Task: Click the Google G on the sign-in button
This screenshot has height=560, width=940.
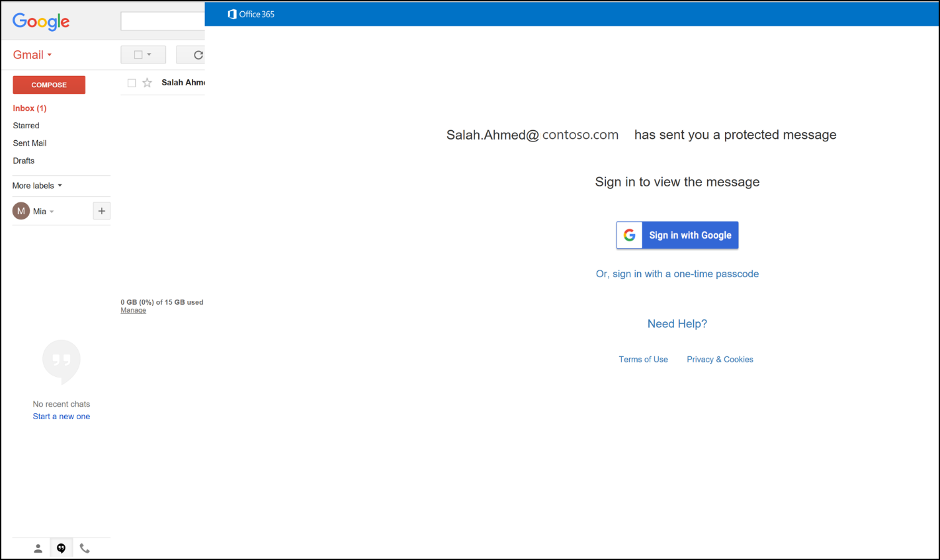Action: click(x=629, y=235)
